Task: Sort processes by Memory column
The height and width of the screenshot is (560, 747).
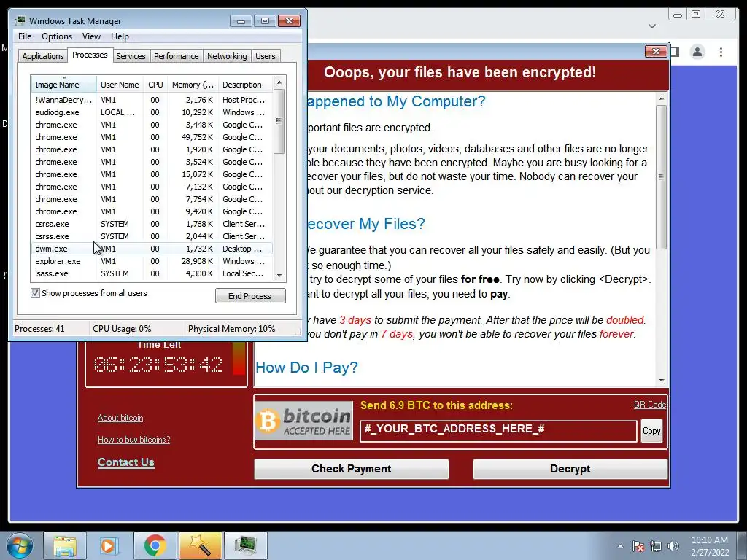Action: click(193, 85)
